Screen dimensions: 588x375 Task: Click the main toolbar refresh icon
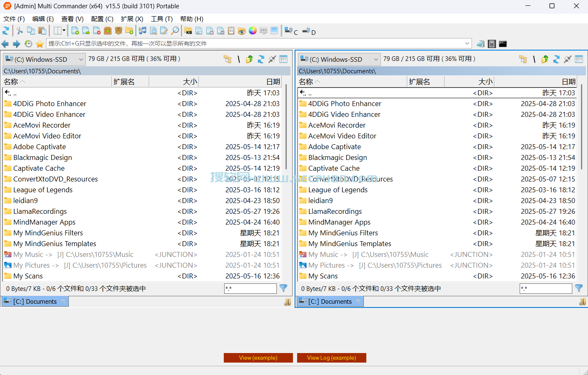pos(6,31)
